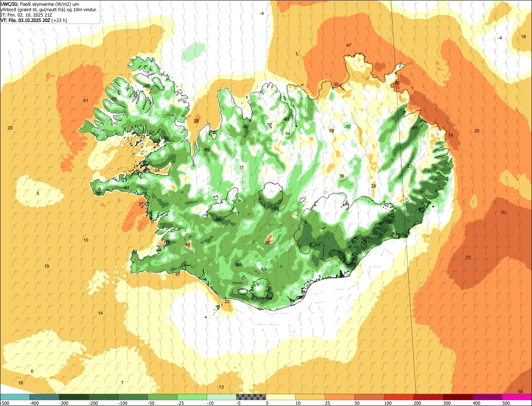Select the map value 72 over the southeastern sea
This screenshot has height=406, width=532.
(x=468, y=257)
